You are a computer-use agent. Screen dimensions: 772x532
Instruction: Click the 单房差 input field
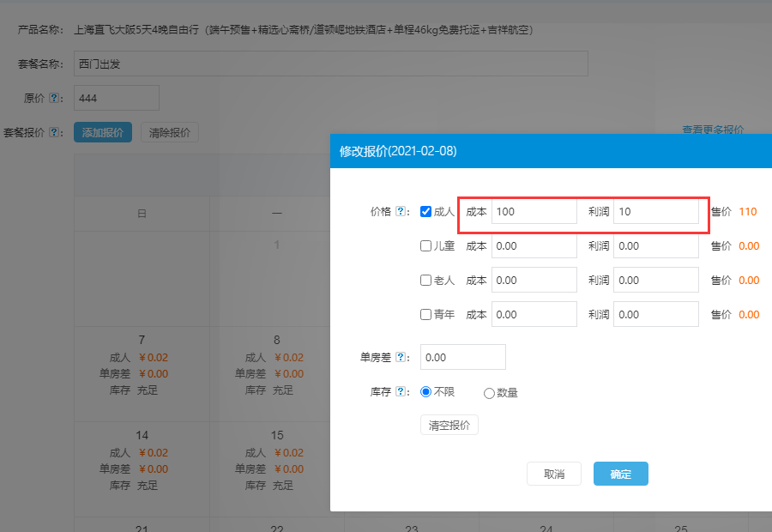pyautogui.click(x=463, y=357)
